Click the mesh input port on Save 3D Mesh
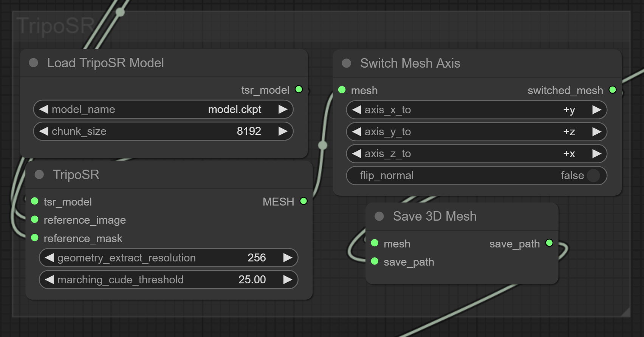 (375, 243)
